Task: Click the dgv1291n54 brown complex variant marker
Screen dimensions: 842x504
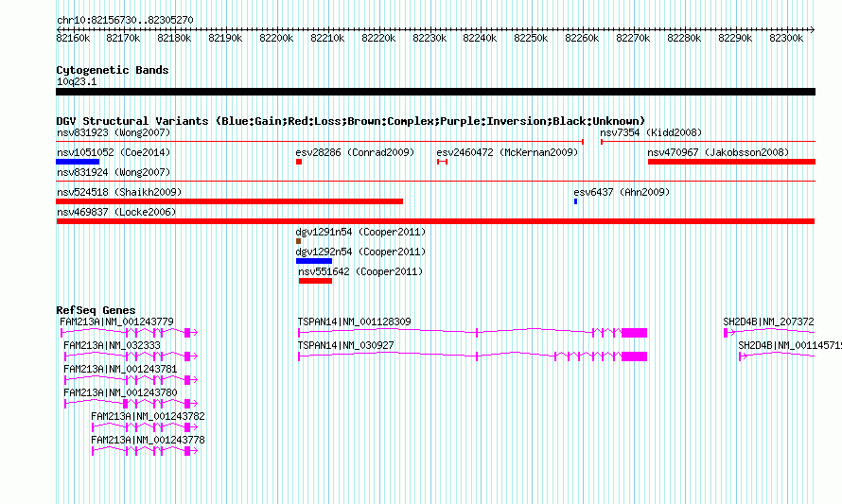Action: tap(299, 241)
